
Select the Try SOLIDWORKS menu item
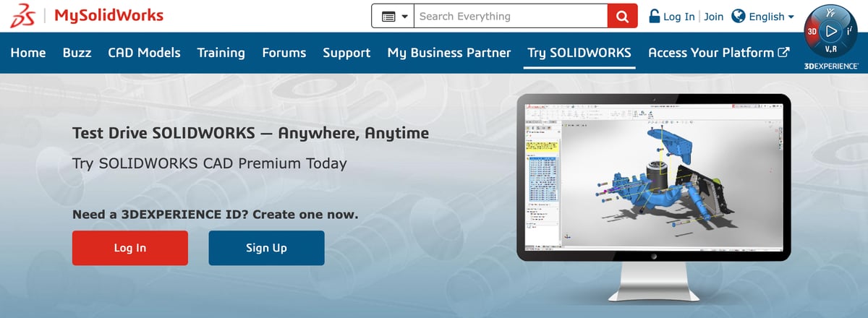(579, 53)
